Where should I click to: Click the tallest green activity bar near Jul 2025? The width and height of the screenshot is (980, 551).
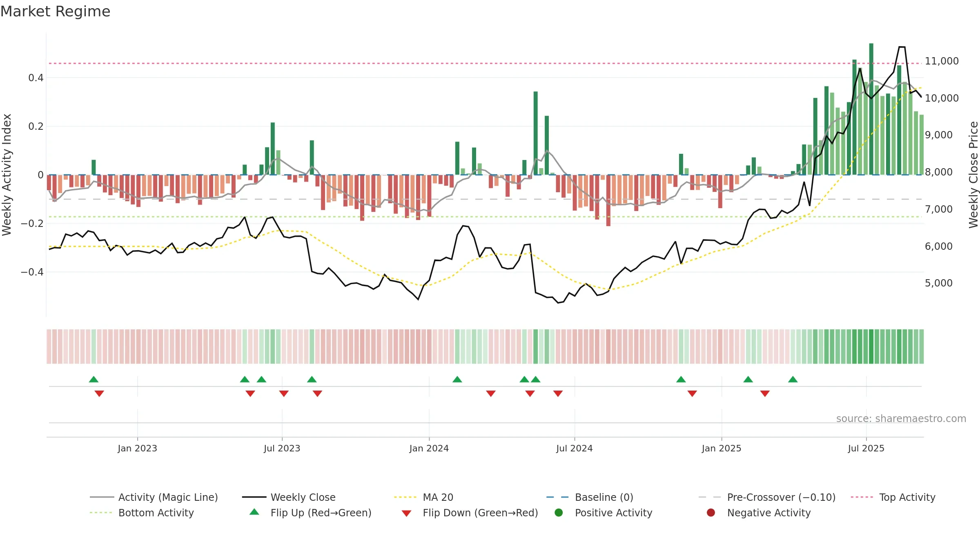coord(871,109)
